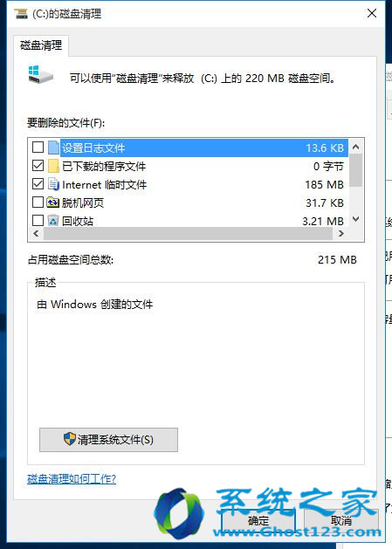
Task: Uncheck the 已下载的程序文件 checkbox
Action: (x=38, y=165)
